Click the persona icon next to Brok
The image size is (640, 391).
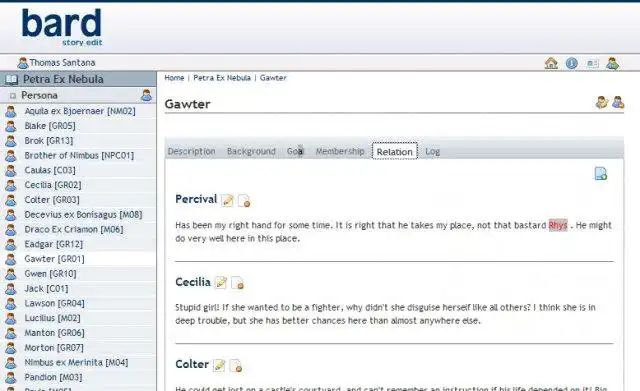[11, 141]
